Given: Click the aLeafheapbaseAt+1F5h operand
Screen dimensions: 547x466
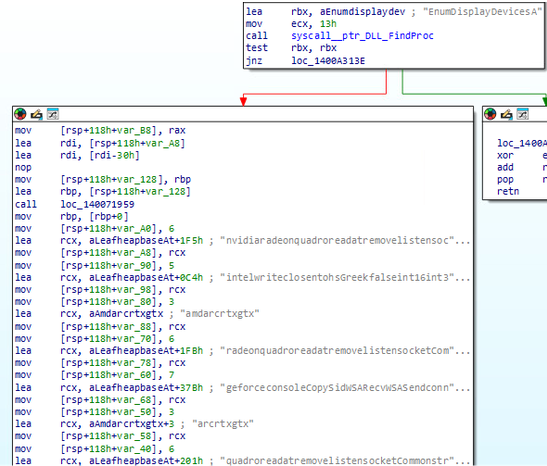Looking at the screenshot, I should click(146, 241).
